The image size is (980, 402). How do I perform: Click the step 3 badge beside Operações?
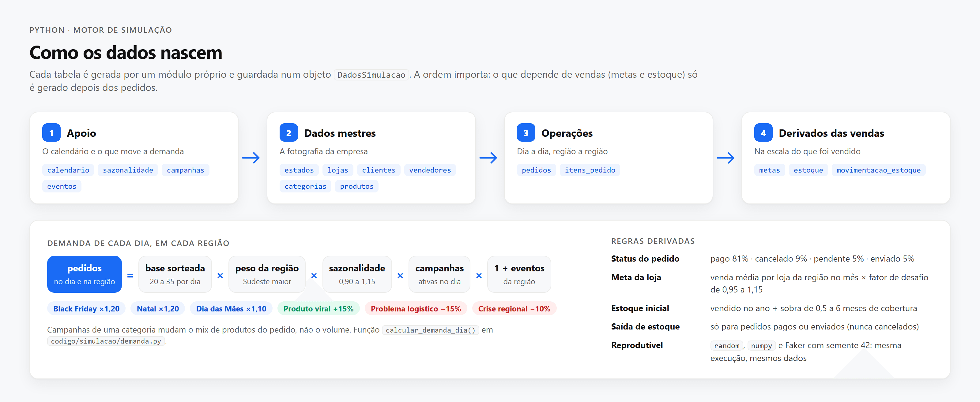[526, 132]
